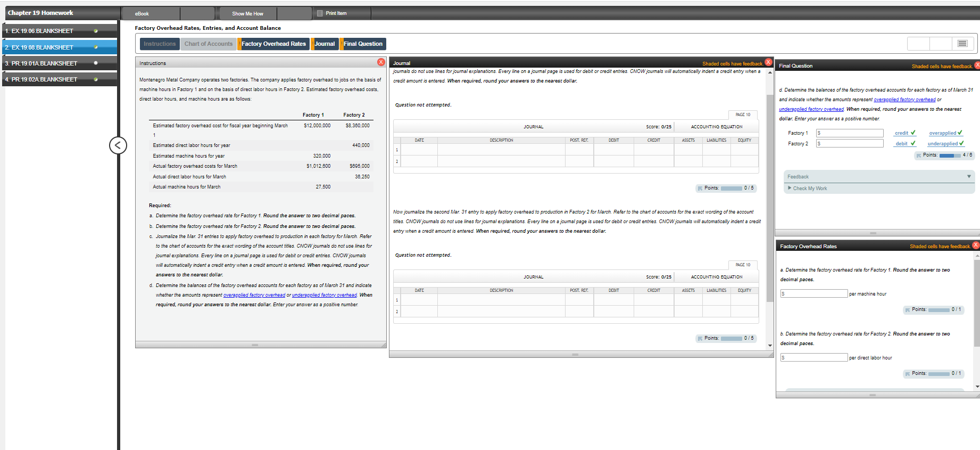Click the points flag icon showing 4 / 6

pos(919,156)
